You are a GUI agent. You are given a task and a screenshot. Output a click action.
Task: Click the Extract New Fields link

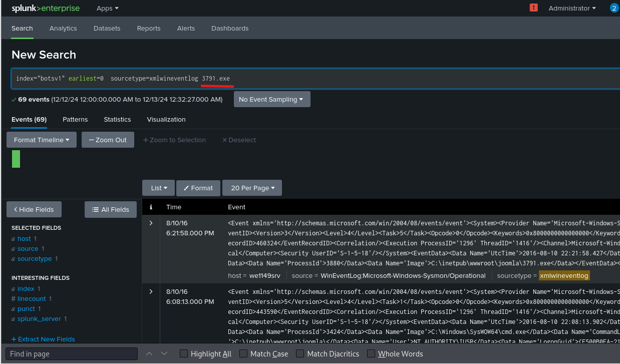43,339
